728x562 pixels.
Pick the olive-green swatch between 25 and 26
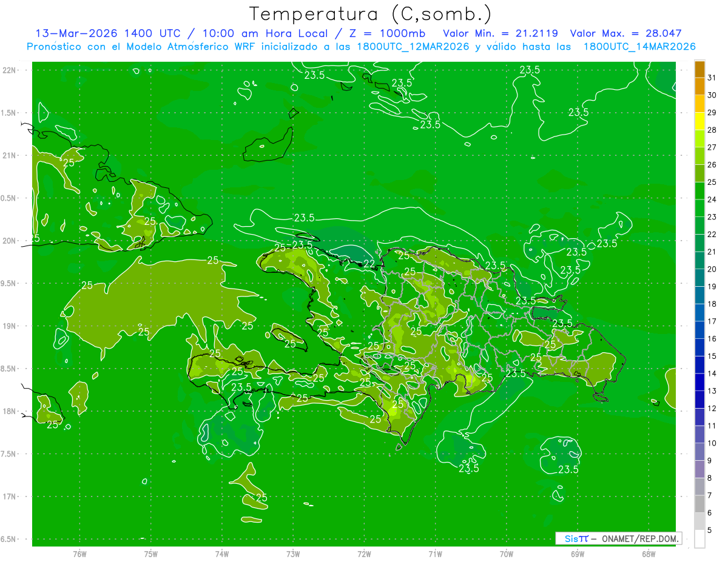[x=699, y=173]
